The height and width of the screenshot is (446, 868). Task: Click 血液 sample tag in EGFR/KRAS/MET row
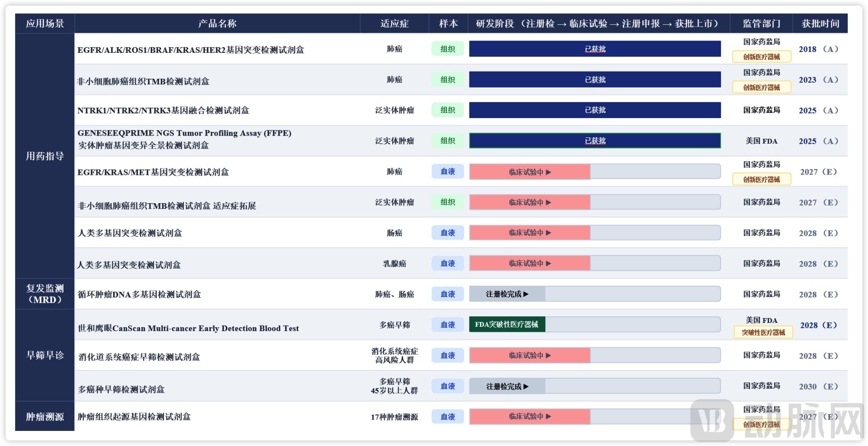(448, 171)
